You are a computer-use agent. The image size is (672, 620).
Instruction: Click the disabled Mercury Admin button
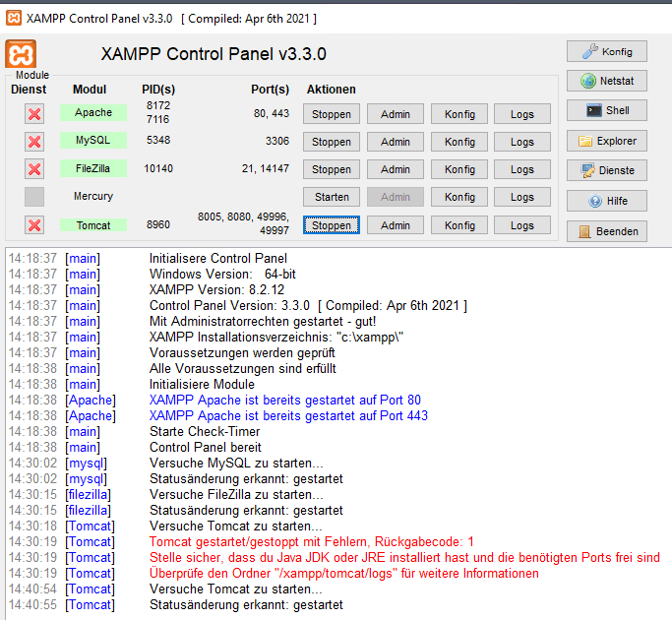pos(396,197)
